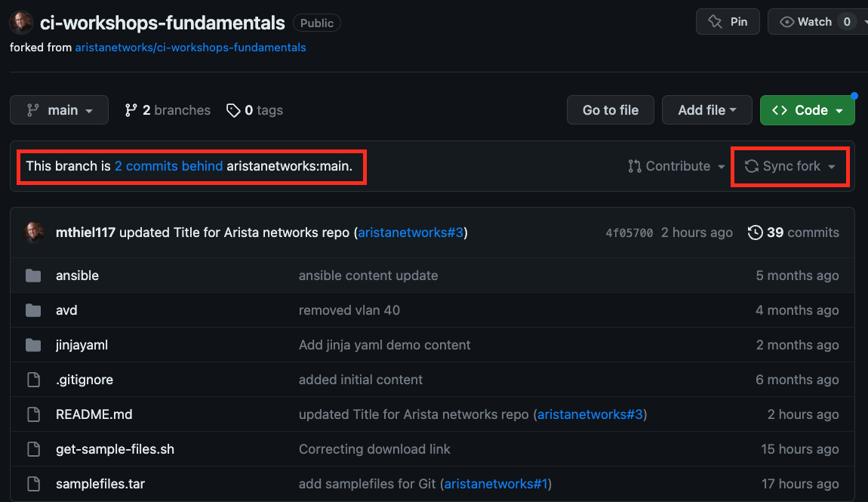View the 0 tags list
Screen dimensions: 868x502
pyautogui.click(x=254, y=110)
